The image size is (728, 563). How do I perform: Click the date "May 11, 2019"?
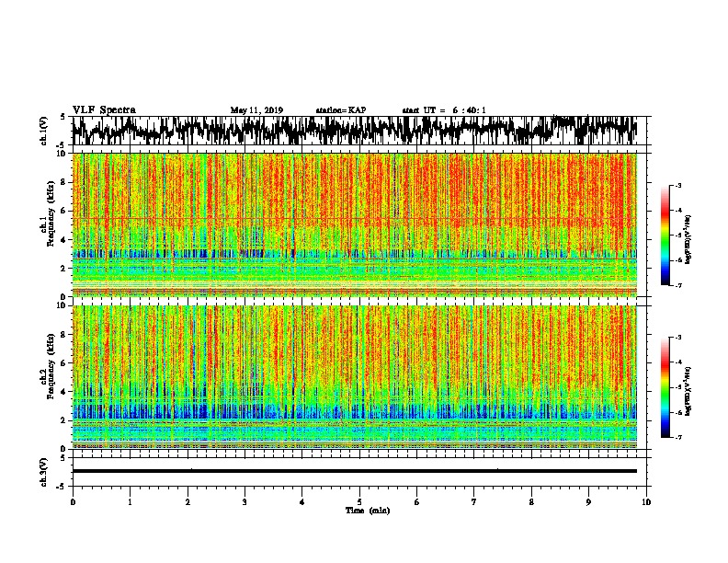(x=256, y=110)
